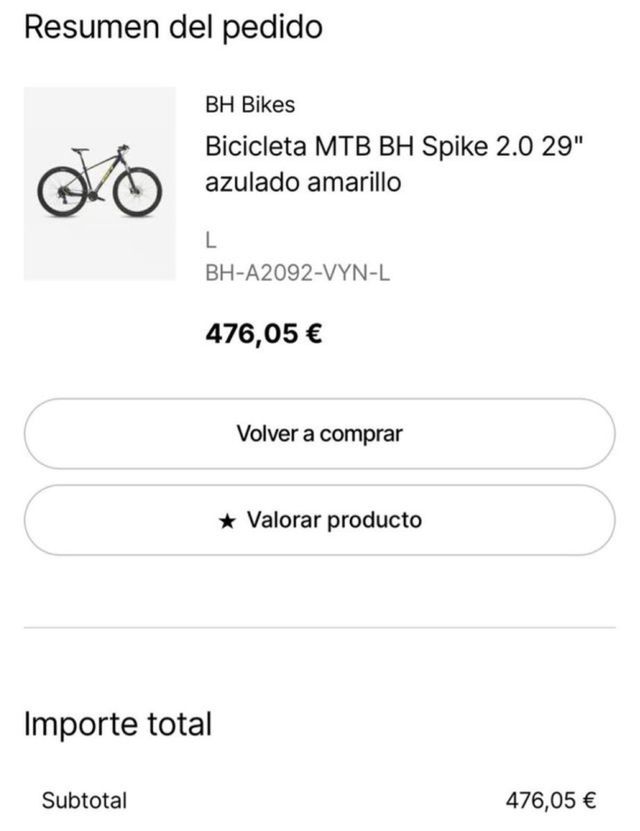640x831 pixels.
Task: Click the rear wheel in bike image
Action: pyautogui.click(x=62, y=193)
